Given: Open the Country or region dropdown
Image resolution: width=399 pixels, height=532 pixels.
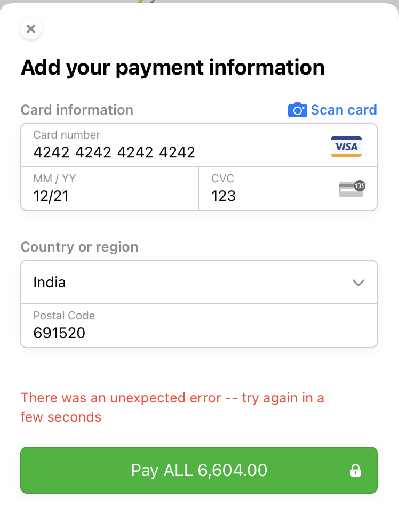Looking at the screenshot, I should click(198, 282).
